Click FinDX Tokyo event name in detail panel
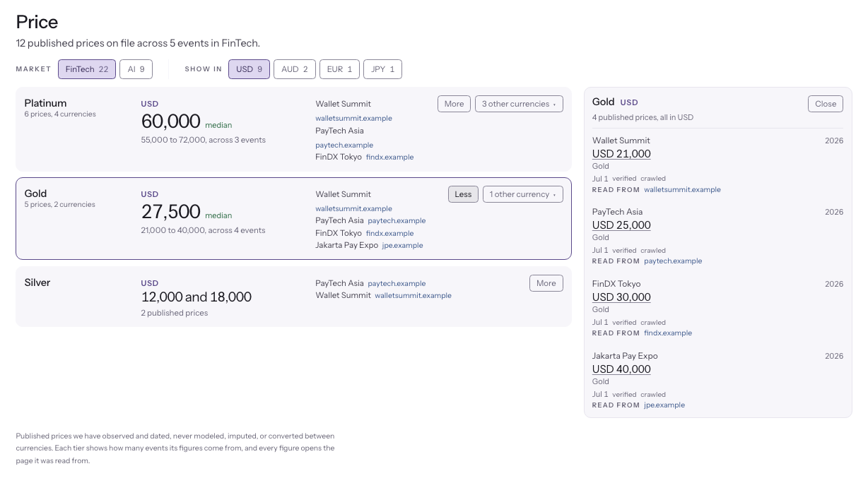The width and height of the screenshot is (868, 483). 616,284
